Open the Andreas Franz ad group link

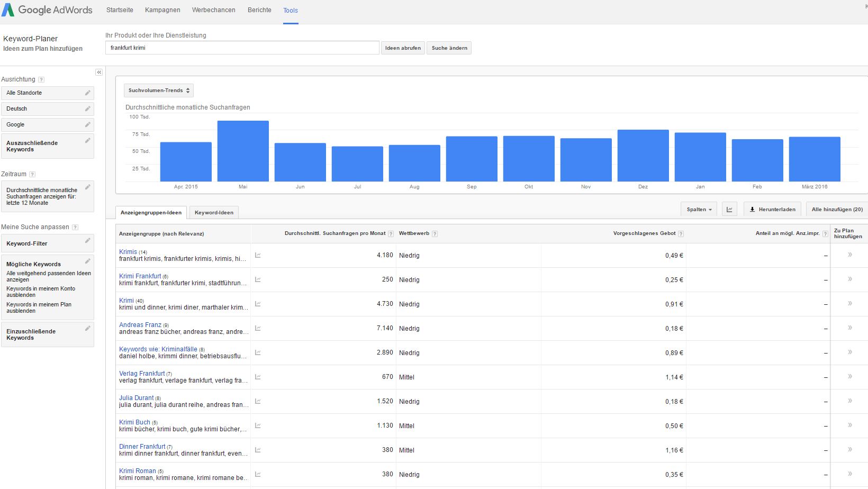140,325
